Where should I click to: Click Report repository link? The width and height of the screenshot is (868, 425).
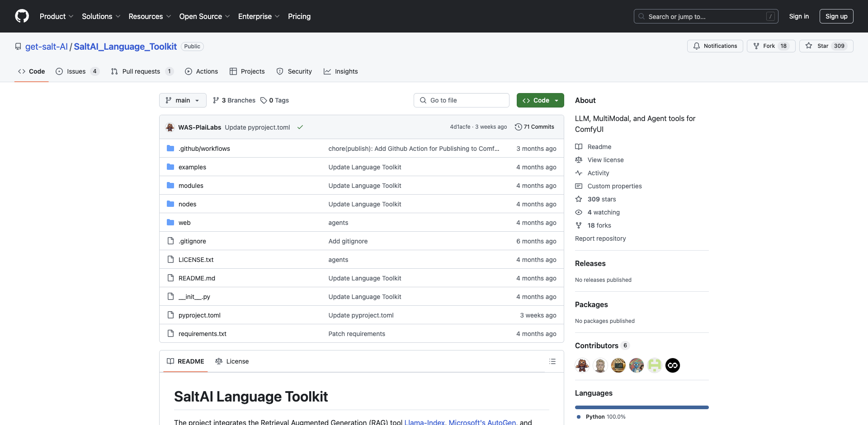pyautogui.click(x=600, y=238)
